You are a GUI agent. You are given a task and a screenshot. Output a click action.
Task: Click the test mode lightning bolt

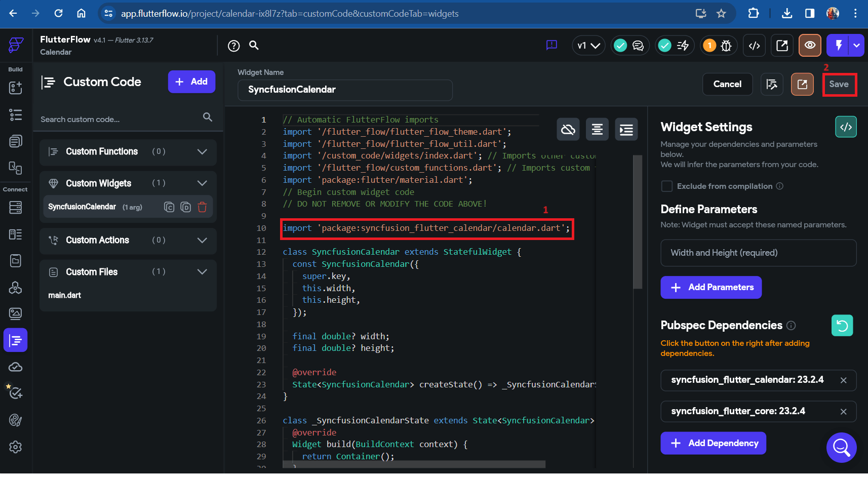839,46
